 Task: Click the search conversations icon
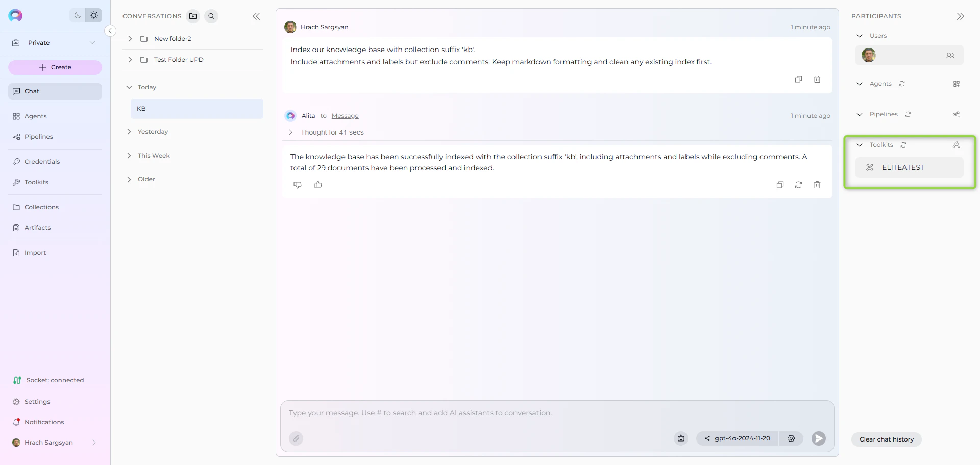pyautogui.click(x=211, y=16)
